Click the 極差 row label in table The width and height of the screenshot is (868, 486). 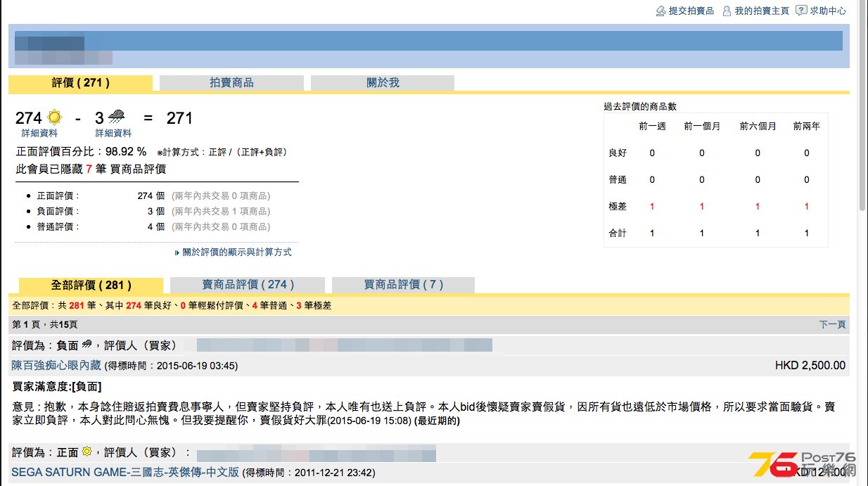(x=618, y=206)
